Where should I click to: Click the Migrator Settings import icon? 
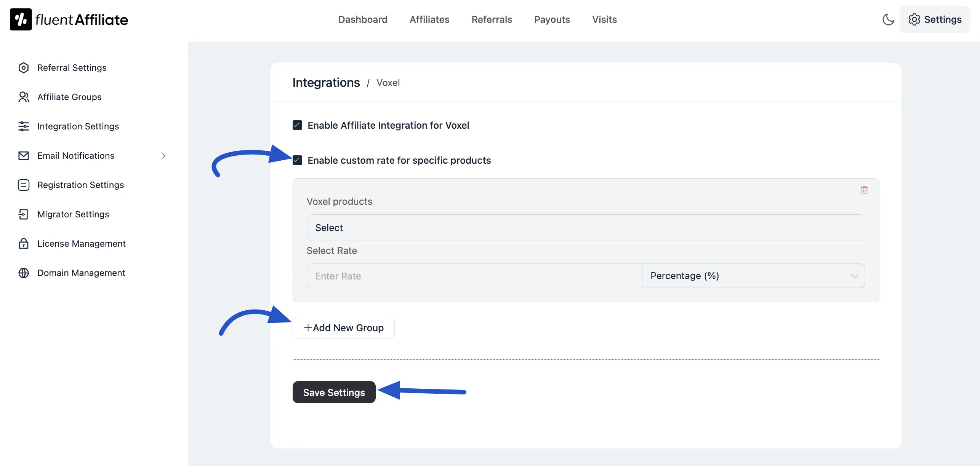pyautogui.click(x=24, y=214)
